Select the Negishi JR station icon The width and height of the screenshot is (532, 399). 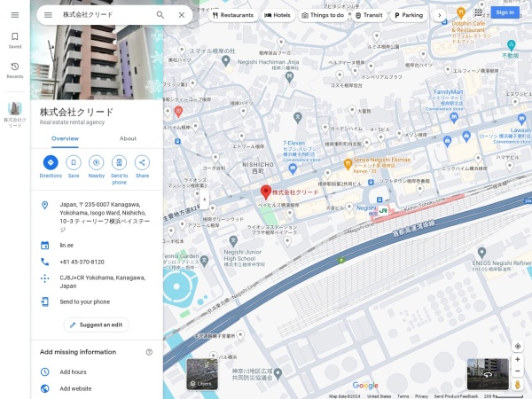pyautogui.click(x=383, y=211)
